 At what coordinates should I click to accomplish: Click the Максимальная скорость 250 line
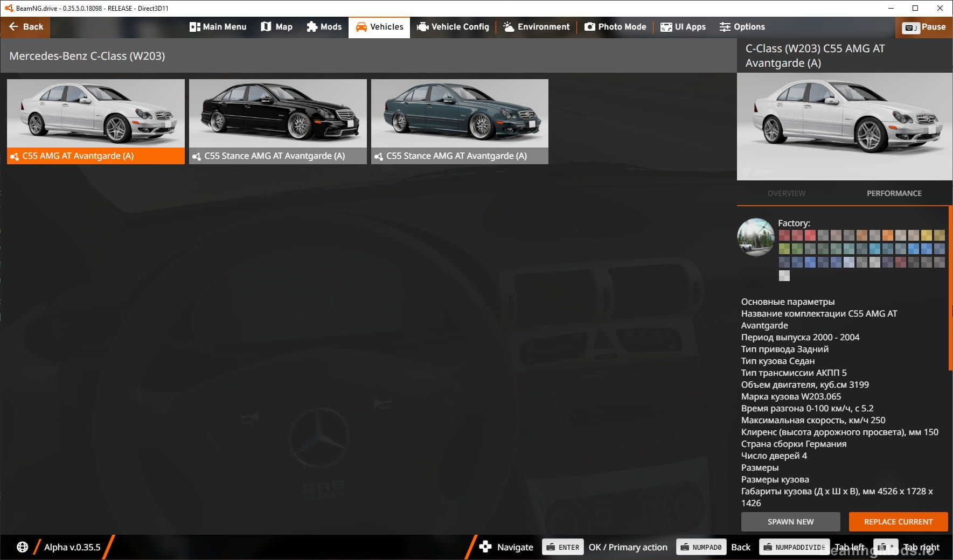pos(813,420)
